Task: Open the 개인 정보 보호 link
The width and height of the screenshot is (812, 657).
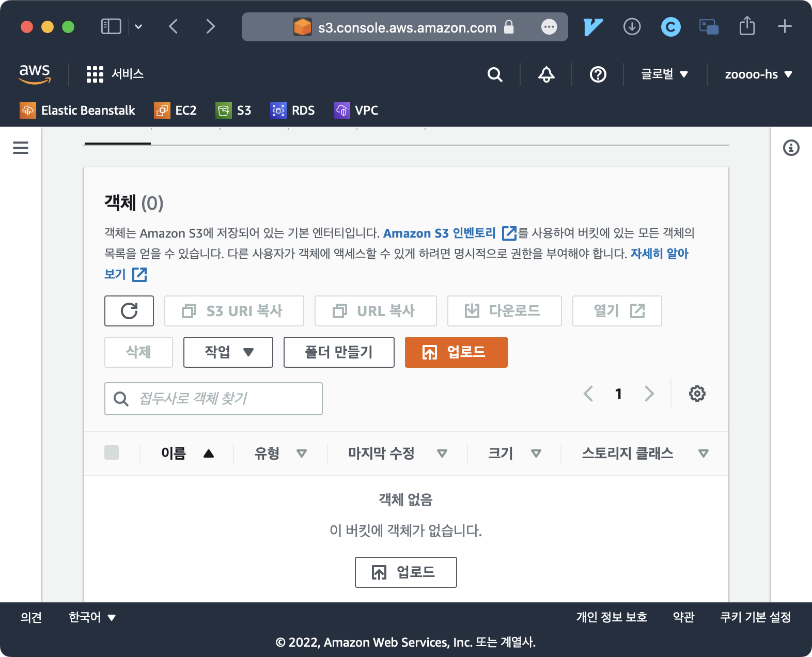Action: [x=612, y=617]
